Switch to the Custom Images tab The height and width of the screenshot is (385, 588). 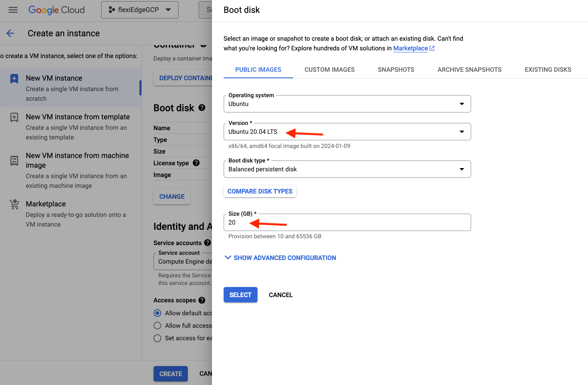point(329,70)
